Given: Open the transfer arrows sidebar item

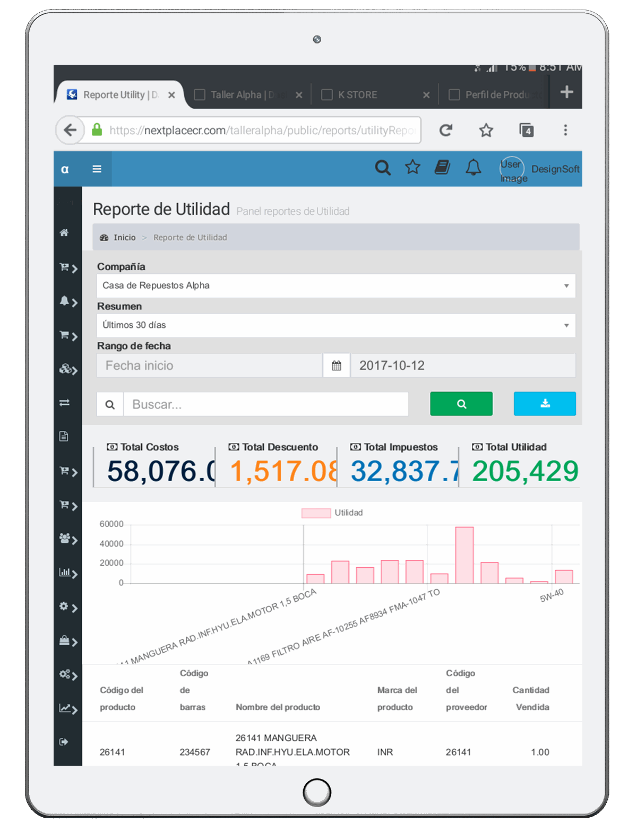Looking at the screenshot, I should (x=64, y=403).
